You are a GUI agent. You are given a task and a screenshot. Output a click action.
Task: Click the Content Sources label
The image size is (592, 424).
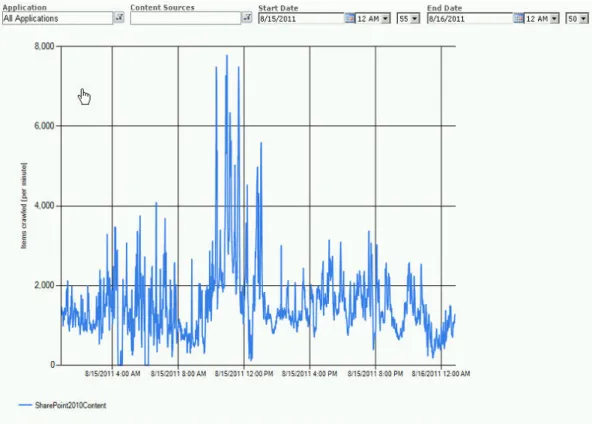[x=162, y=7]
